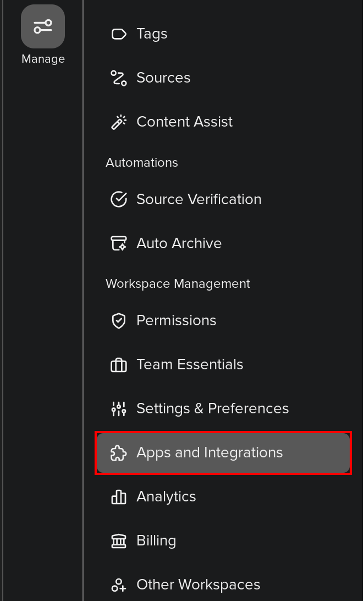Go to Sources

point(223,78)
